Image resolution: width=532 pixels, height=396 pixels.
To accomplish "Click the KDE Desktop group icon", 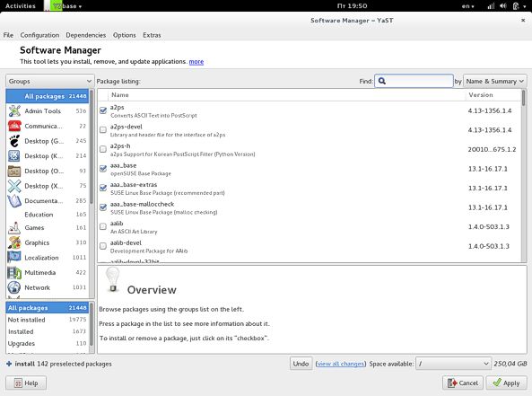I will pos(14,156).
